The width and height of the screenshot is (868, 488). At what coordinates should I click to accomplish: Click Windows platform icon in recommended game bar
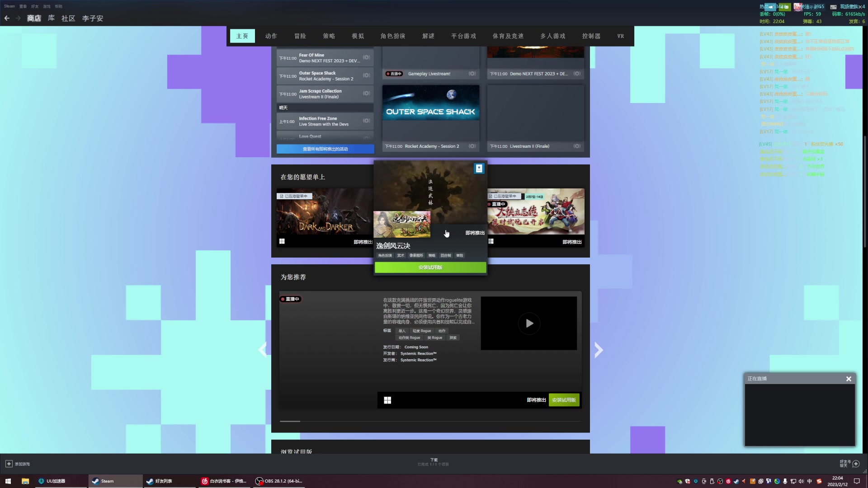coord(387,400)
